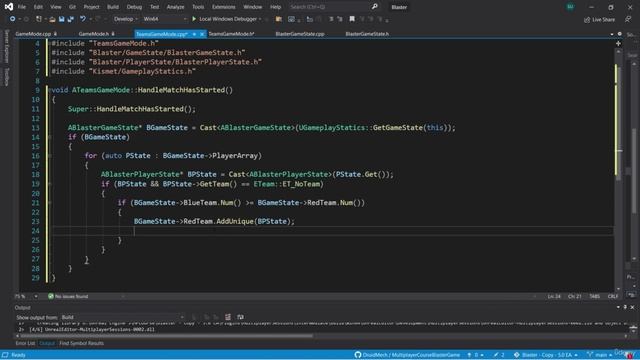Click the open file folder icon
Image resolution: width=640 pixels, height=360 pixels.
point(52,19)
